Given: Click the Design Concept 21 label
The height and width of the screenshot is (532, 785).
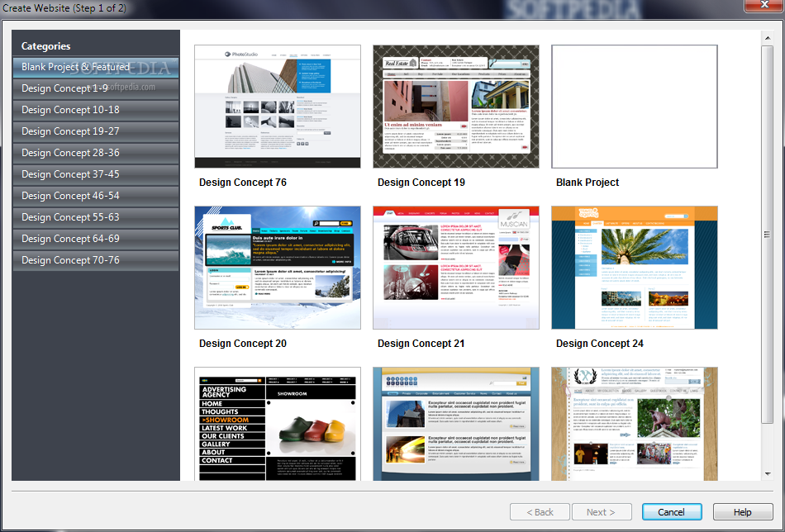Looking at the screenshot, I should (421, 344).
